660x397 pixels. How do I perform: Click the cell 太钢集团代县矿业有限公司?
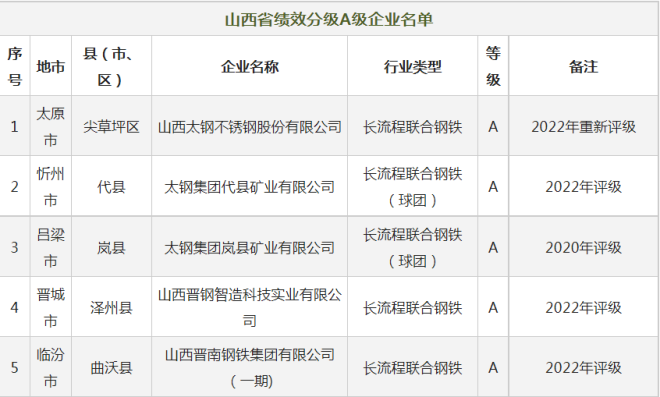[250, 187]
